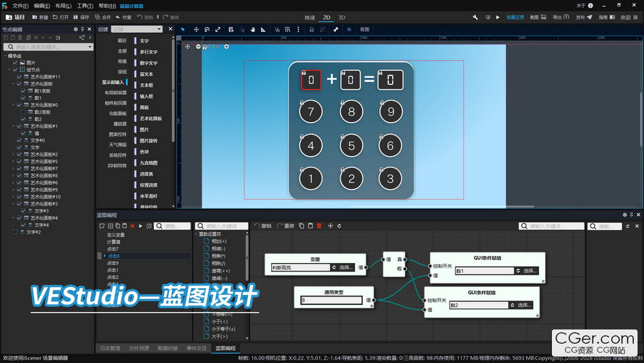
Task: Click the 场景还原 button
Action: tap(515, 17)
